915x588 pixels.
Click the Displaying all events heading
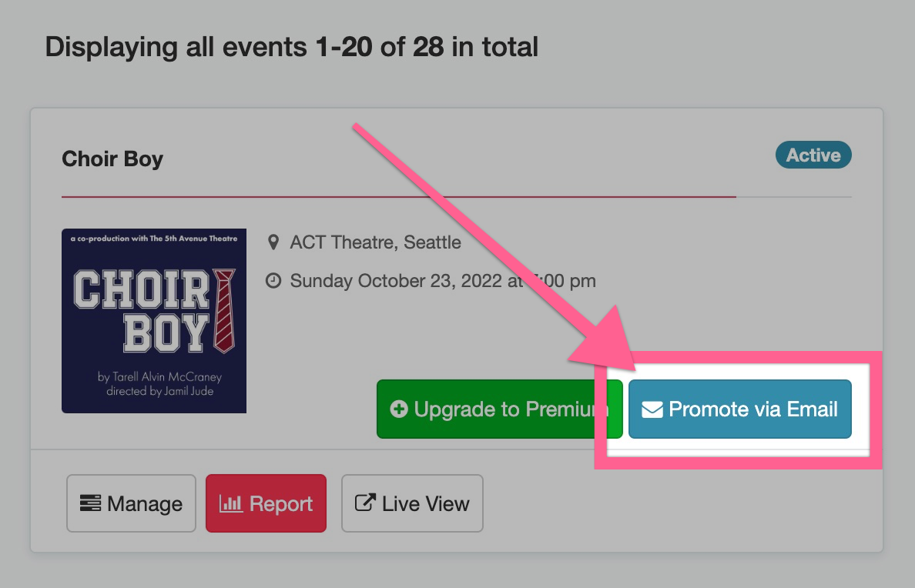coord(292,47)
